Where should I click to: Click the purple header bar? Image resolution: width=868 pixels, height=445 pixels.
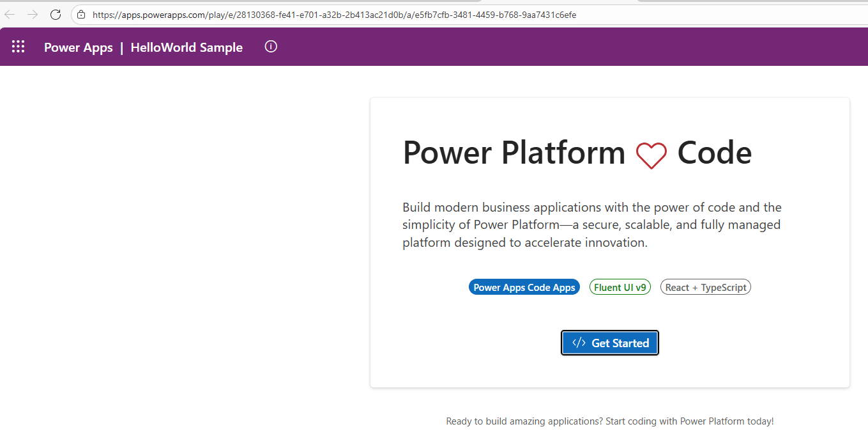(447, 46)
